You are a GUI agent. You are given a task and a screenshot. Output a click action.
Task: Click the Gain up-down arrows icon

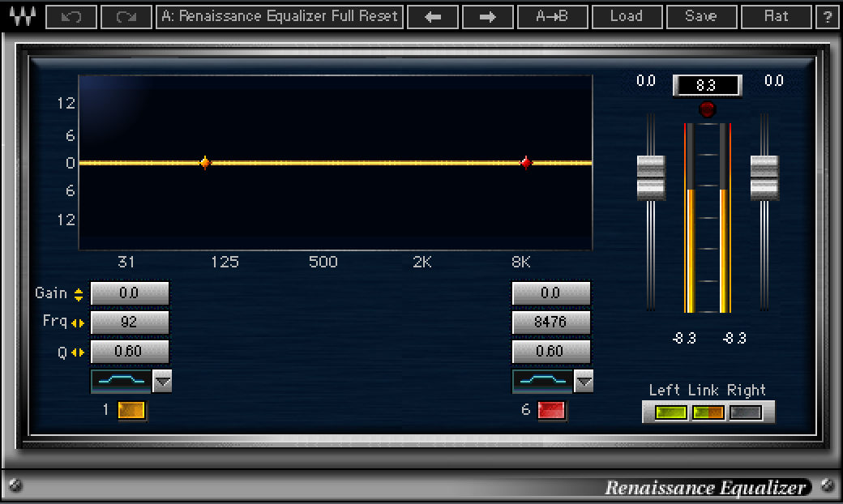coord(79,294)
